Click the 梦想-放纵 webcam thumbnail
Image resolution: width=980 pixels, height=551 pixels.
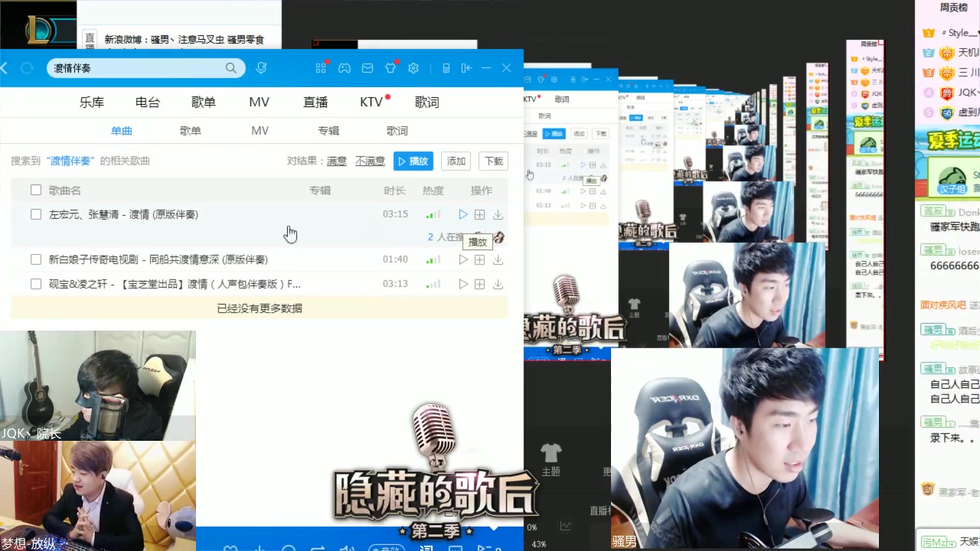(98, 496)
